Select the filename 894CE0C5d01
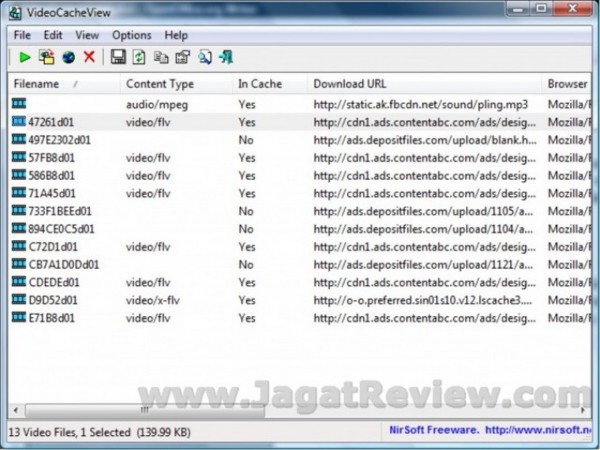This screenshot has height=450, width=600. pos(61,229)
